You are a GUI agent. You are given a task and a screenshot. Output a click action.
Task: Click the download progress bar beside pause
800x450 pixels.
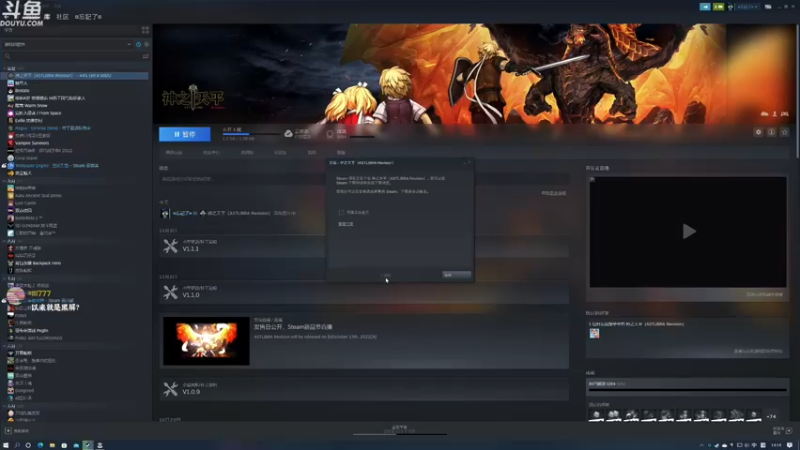[251, 134]
